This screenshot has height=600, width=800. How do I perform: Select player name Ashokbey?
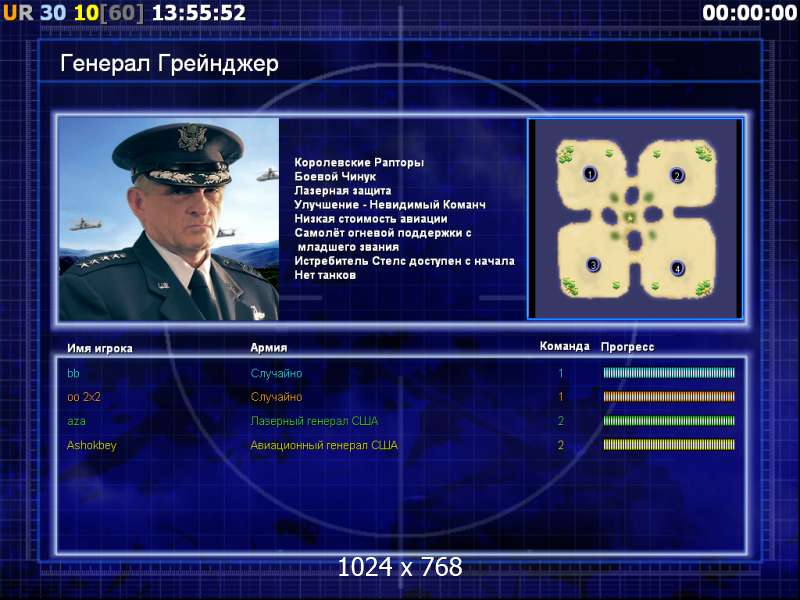click(92, 445)
